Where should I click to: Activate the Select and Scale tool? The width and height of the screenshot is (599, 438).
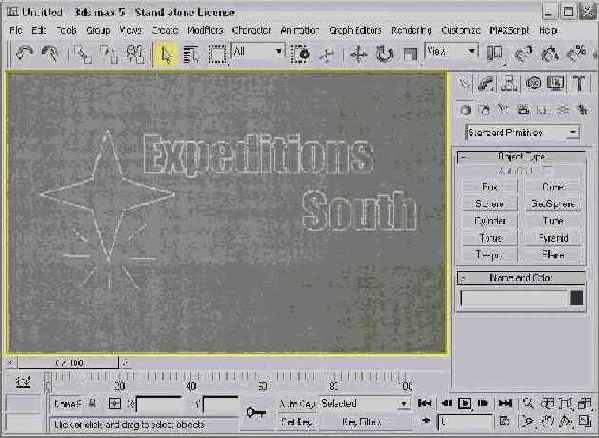(x=410, y=54)
